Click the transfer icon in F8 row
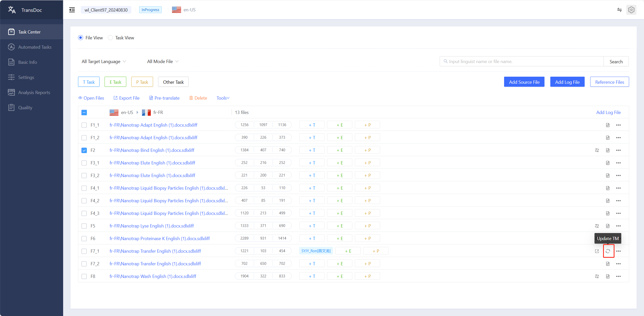Image resolution: width=644 pixels, height=316 pixels. [597, 276]
